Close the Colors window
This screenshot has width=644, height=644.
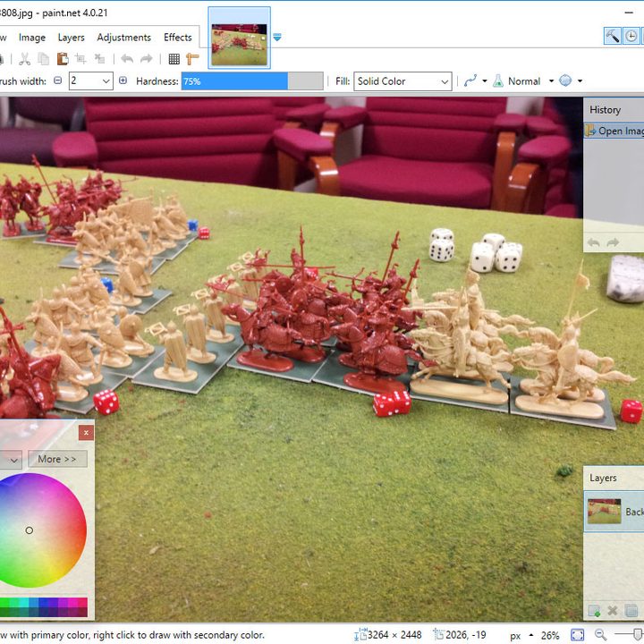pos(86,433)
